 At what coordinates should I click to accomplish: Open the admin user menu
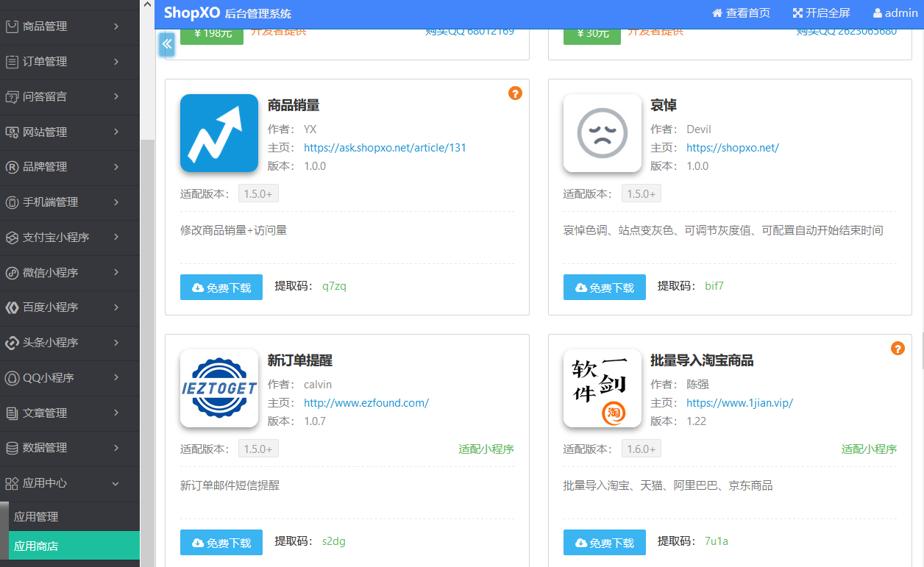click(895, 13)
